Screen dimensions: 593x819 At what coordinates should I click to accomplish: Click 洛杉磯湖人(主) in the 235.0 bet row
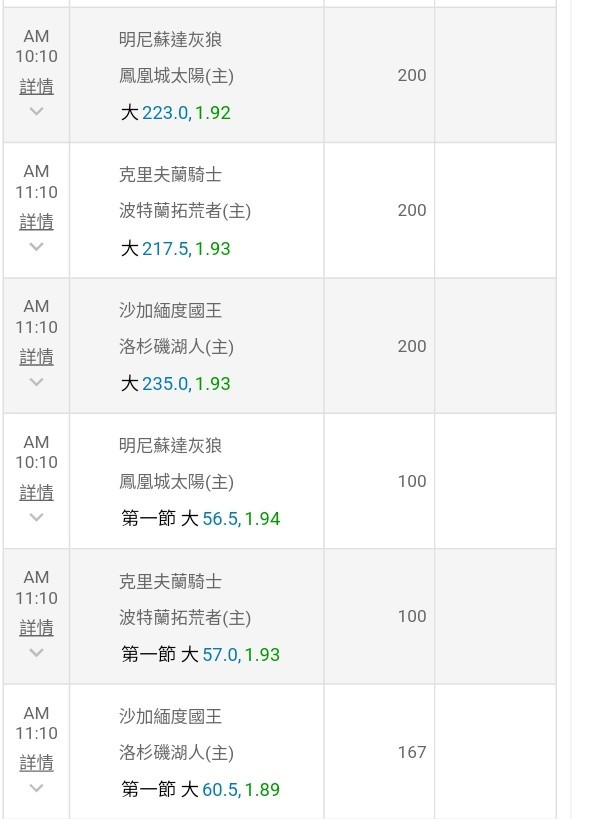177,347
